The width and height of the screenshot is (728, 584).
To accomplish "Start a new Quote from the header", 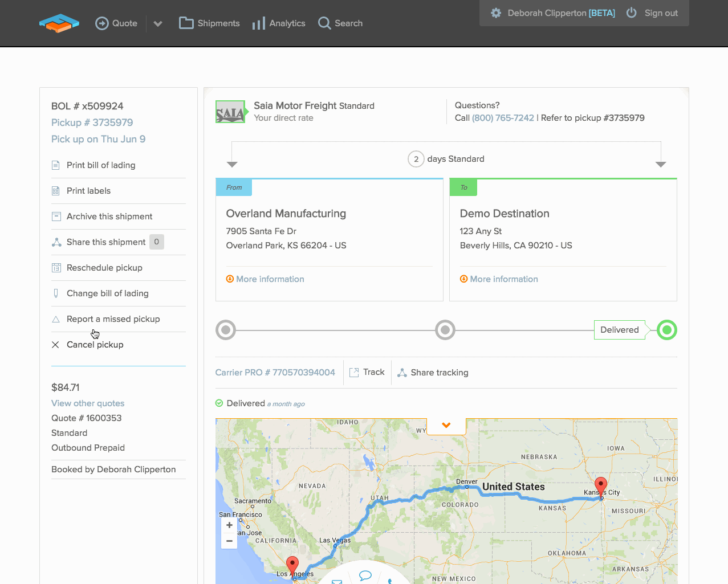I will point(116,23).
